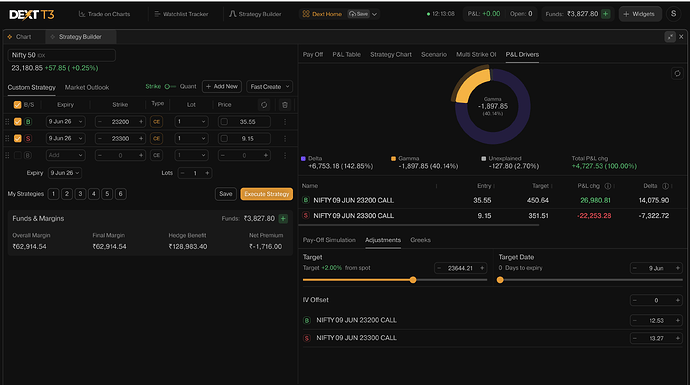Grab drag handle of the 23300 leg row
The width and height of the screenshot is (690, 385).
(7, 139)
